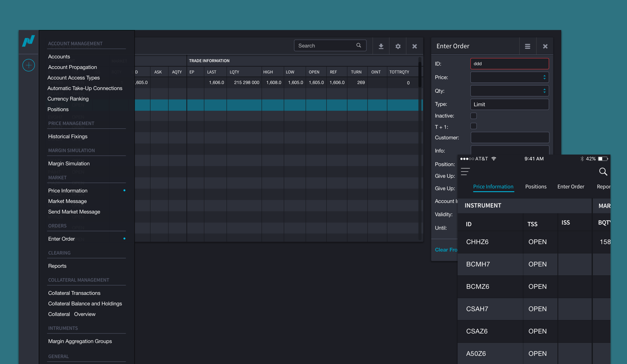Open Margin Simulation menu item
The image size is (627, 364).
point(69,163)
